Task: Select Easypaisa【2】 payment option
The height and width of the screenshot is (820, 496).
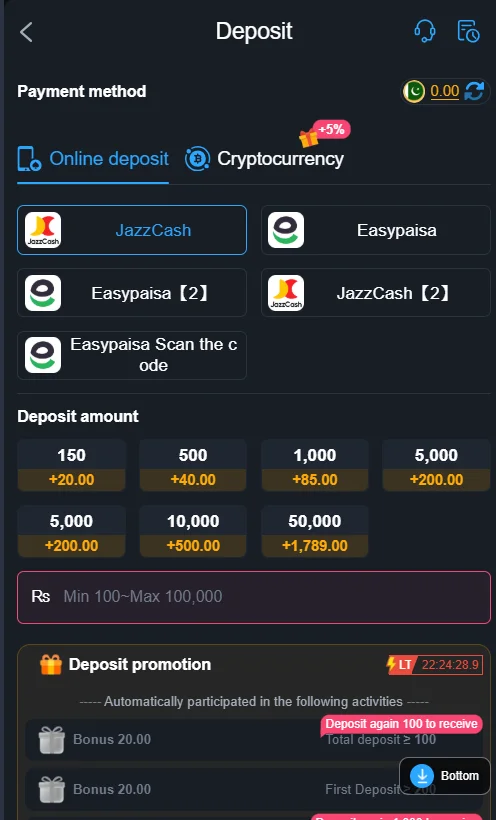Action: pyautogui.click(x=132, y=293)
